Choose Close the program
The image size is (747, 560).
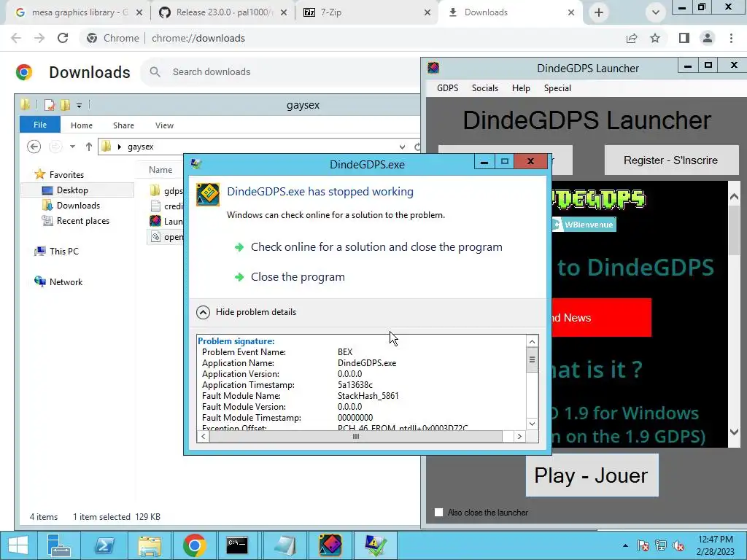point(298,276)
